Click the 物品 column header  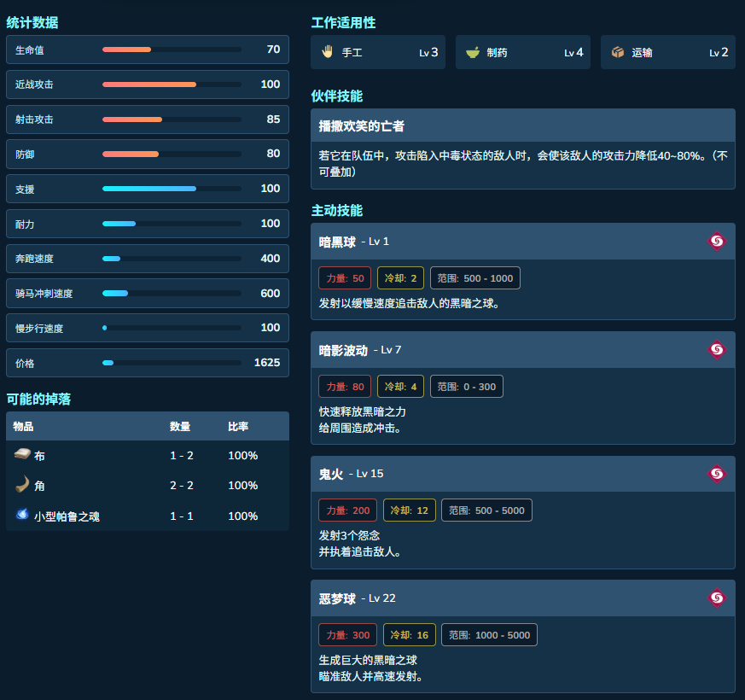coord(23,426)
